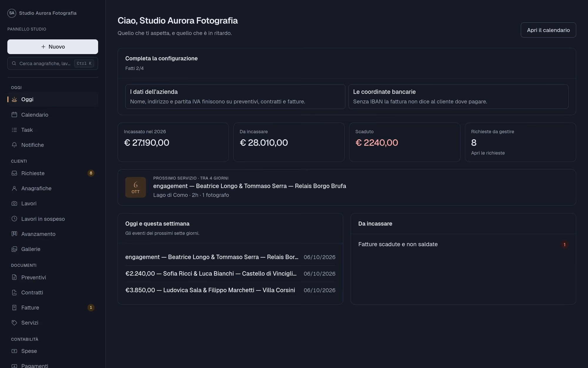
Task: Click the Notifiche bell icon
Action: [14, 145]
